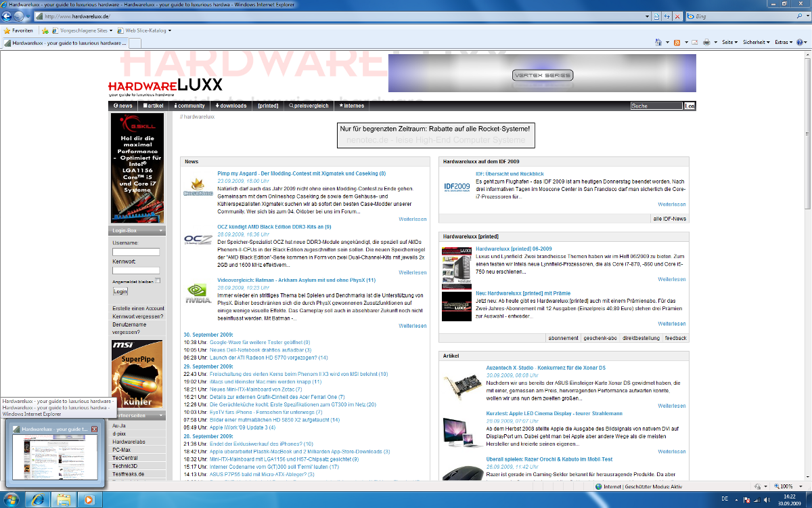Open 'Kennwort vergessen?' link
Viewport: 812px width, 508px height.
tap(137, 316)
